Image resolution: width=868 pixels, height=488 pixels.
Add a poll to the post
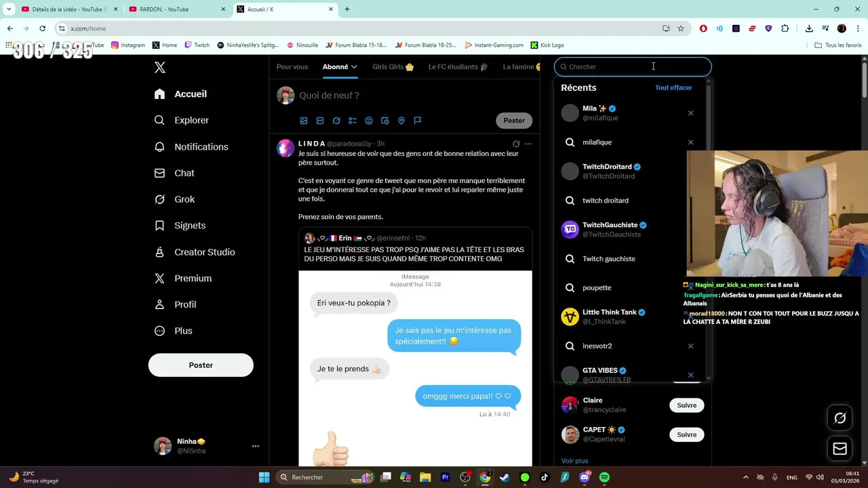353,121
